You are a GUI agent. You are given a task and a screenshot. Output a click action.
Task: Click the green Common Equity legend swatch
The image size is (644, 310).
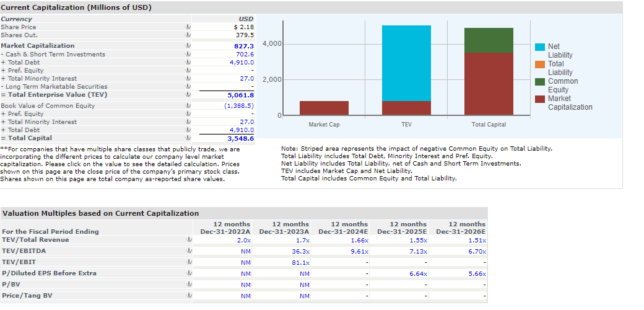coord(539,81)
